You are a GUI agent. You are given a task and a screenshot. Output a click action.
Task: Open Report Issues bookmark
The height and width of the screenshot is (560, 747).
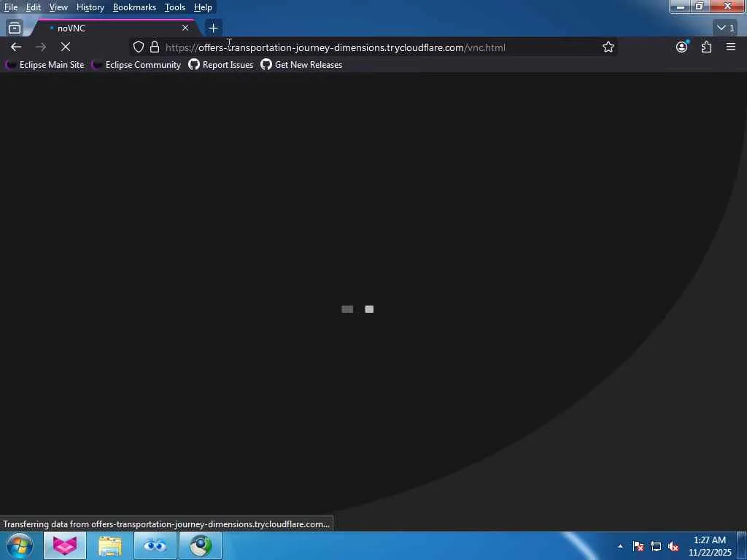(x=220, y=65)
